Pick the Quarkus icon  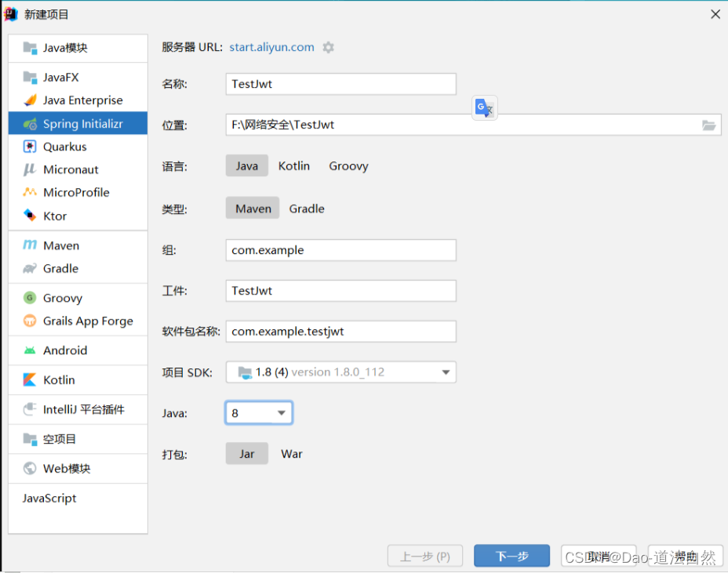point(30,147)
